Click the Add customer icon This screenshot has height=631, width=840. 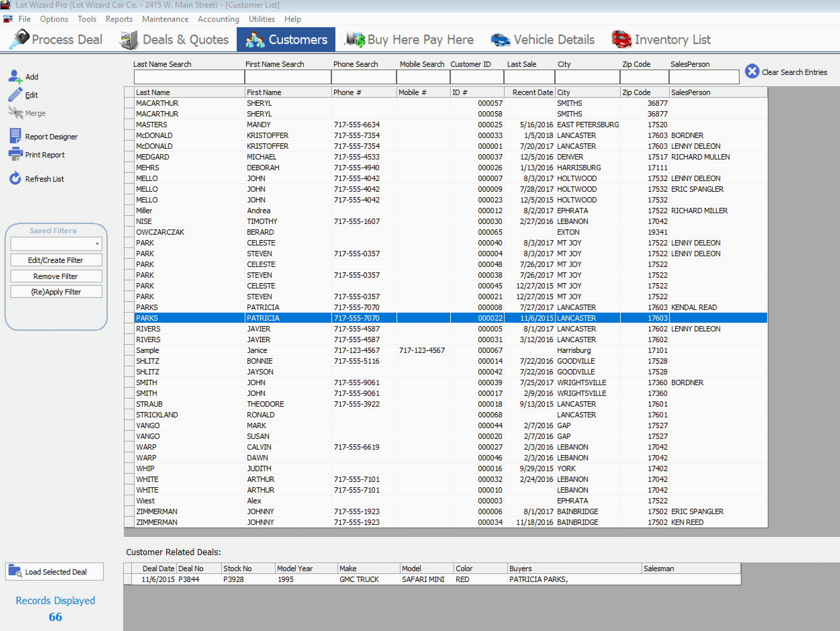pos(15,76)
